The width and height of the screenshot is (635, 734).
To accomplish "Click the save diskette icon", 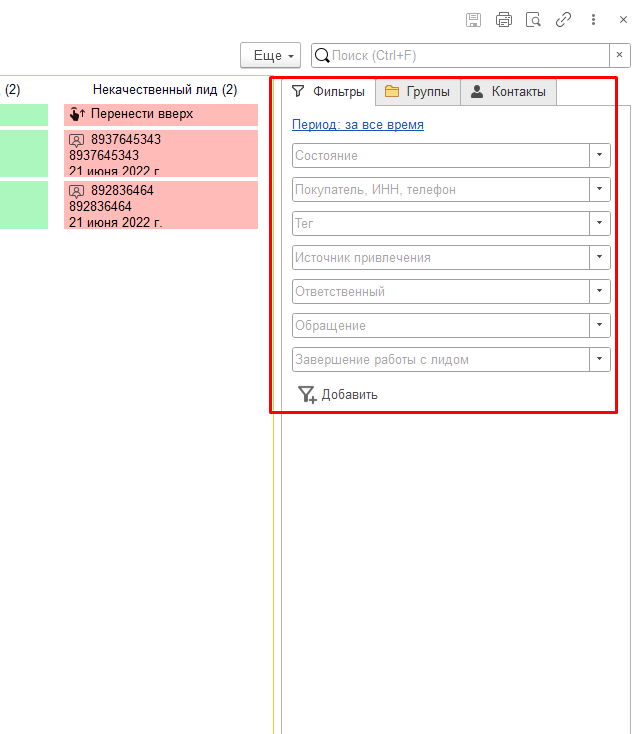I will pyautogui.click(x=473, y=20).
